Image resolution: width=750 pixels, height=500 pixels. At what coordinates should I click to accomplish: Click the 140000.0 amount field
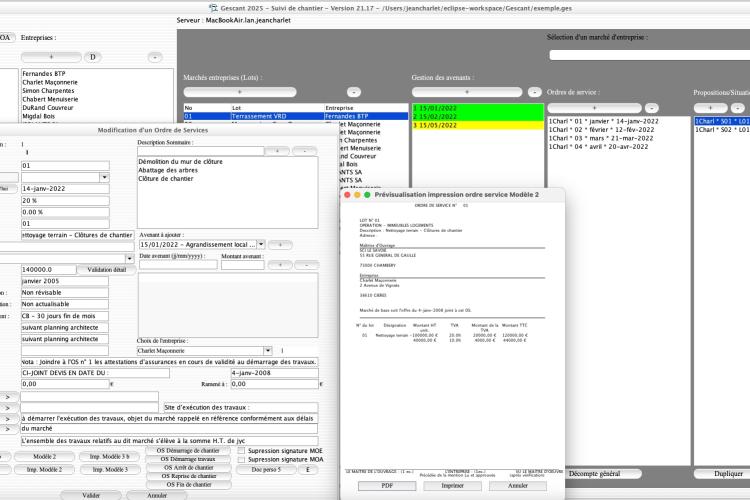click(x=48, y=270)
